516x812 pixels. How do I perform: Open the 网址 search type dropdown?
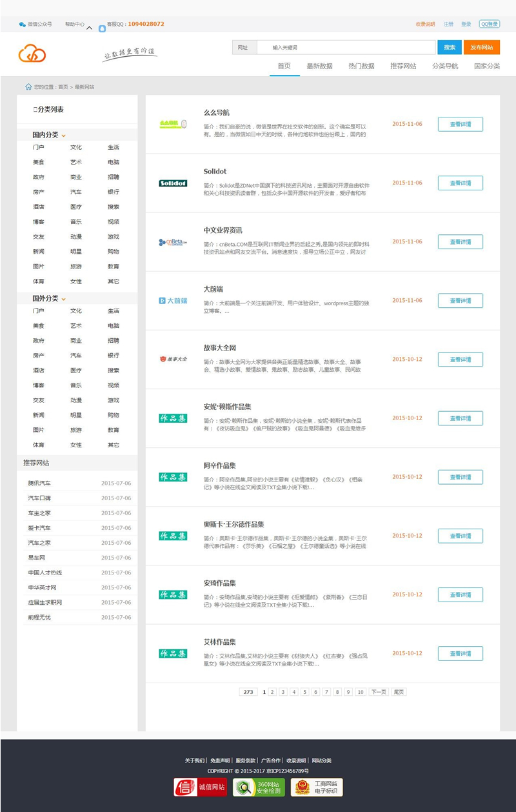[244, 48]
